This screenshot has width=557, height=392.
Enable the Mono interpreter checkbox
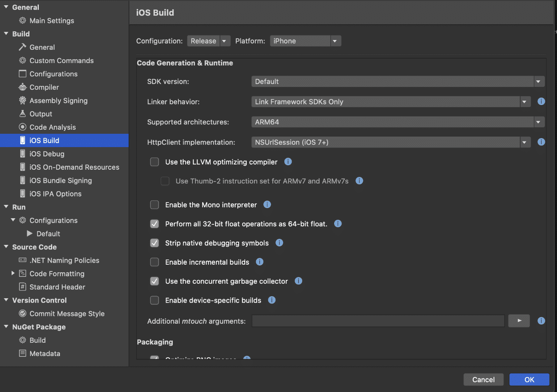click(x=155, y=205)
